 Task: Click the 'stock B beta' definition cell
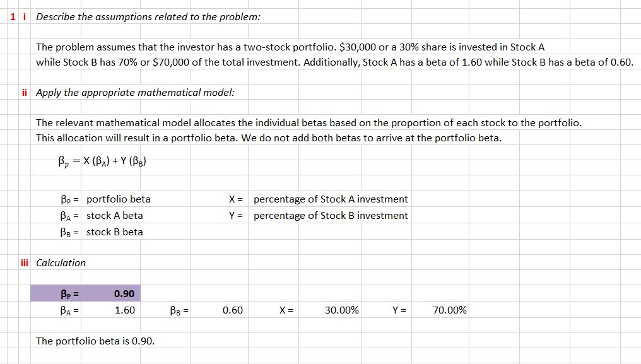pyautogui.click(x=115, y=232)
